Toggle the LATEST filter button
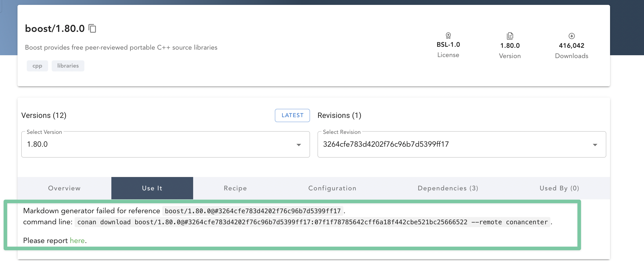 point(292,115)
